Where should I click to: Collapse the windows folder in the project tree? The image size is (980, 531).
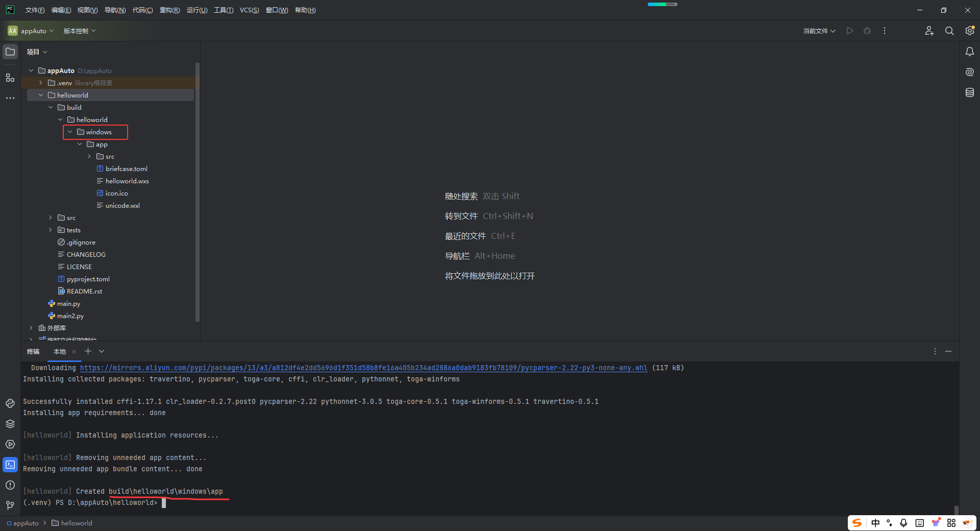pyautogui.click(x=71, y=132)
